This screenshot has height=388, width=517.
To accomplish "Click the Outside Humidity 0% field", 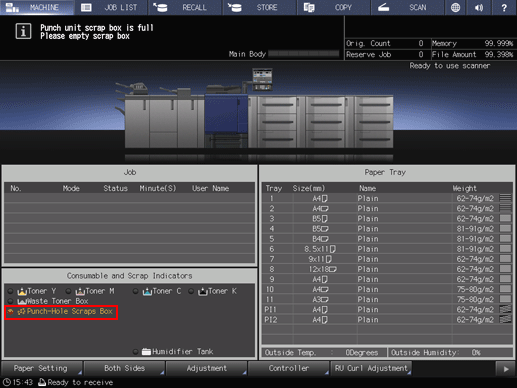I will pos(450,353).
